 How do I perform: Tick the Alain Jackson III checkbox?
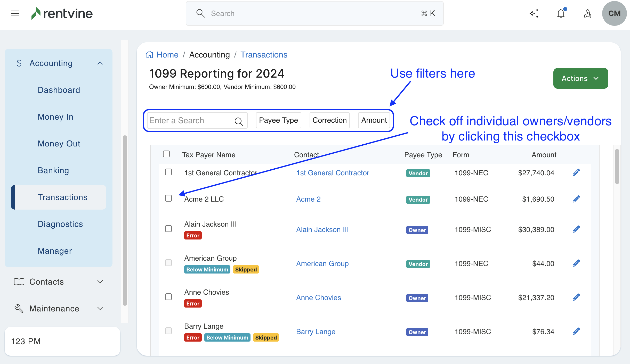tap(168, 229)
